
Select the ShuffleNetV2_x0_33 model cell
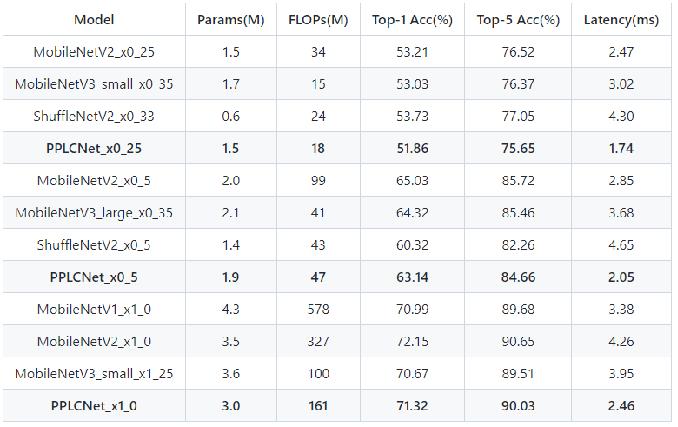[94, 116]
